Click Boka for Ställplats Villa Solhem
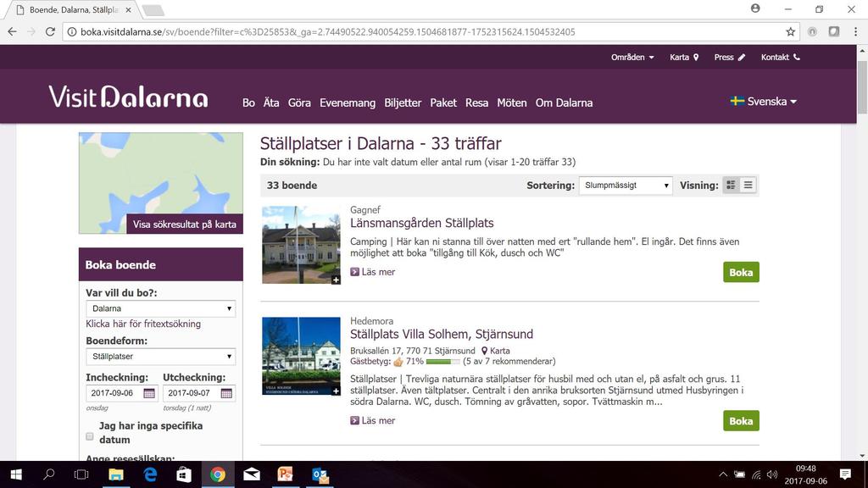Viewport: 868px width, 488px height. 741,421
